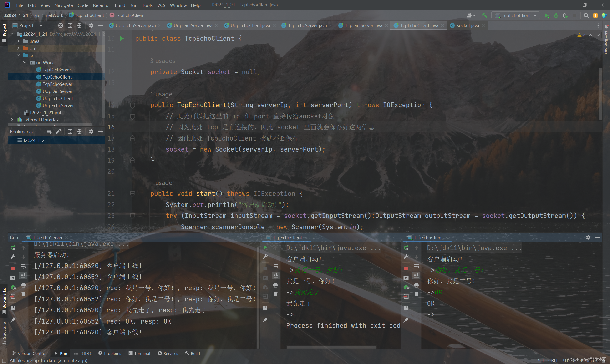Collapse the src folder
610x364 pixels.
click(x=18, y=56)
